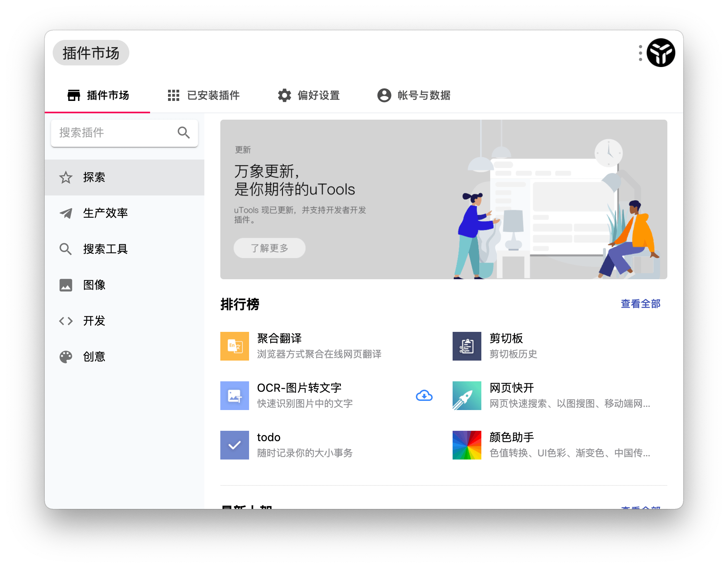Viewport: 728px width, 568px height.
Task: Switch to the 已安装插件 tab
Action: point(204,95)
